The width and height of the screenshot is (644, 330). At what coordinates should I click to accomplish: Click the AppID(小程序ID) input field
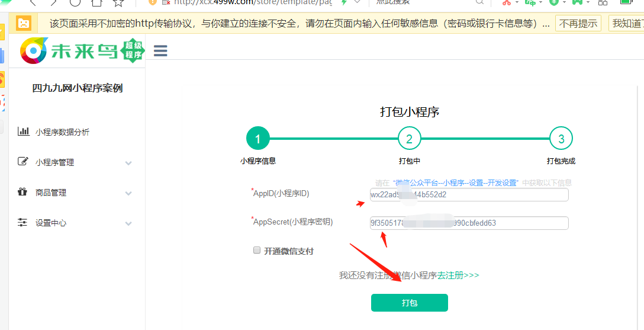pyautogui.click(x=469, y=195)
